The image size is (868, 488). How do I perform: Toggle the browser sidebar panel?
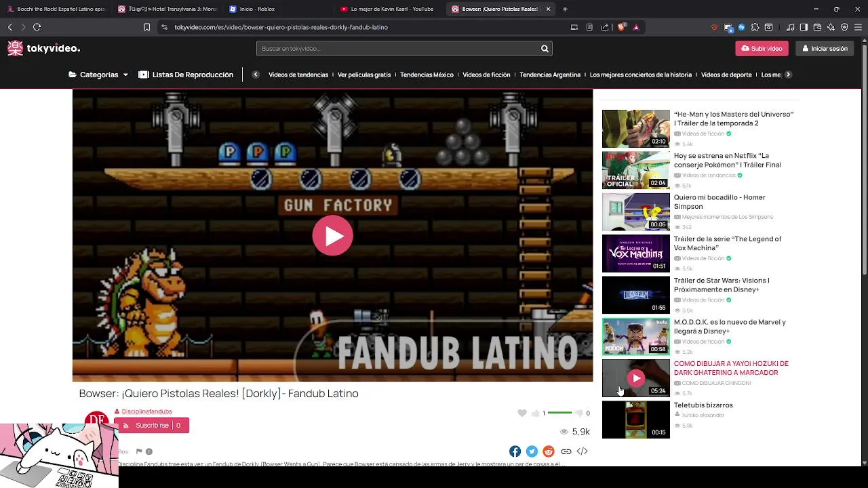point(804,27)
